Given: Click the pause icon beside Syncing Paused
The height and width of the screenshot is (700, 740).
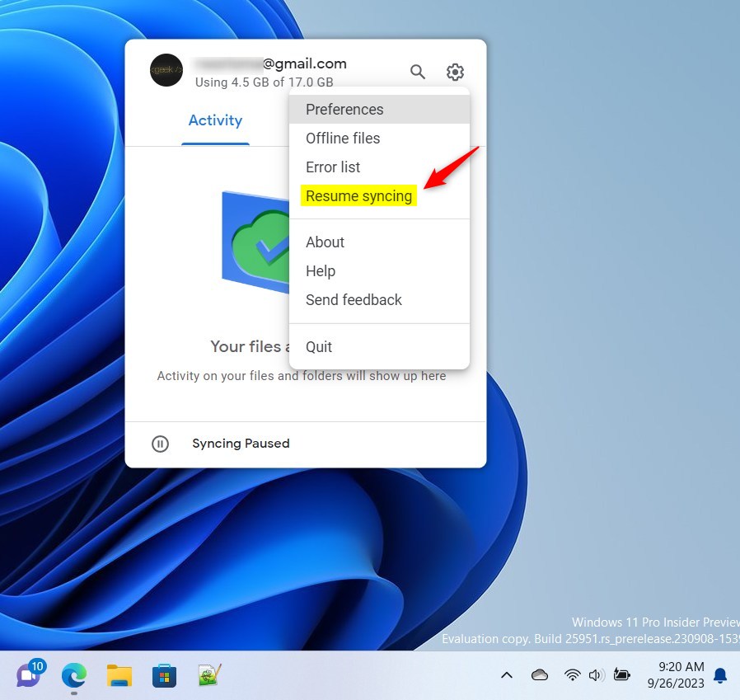Looking at the screenshot, I should click(x=160, y=444).
